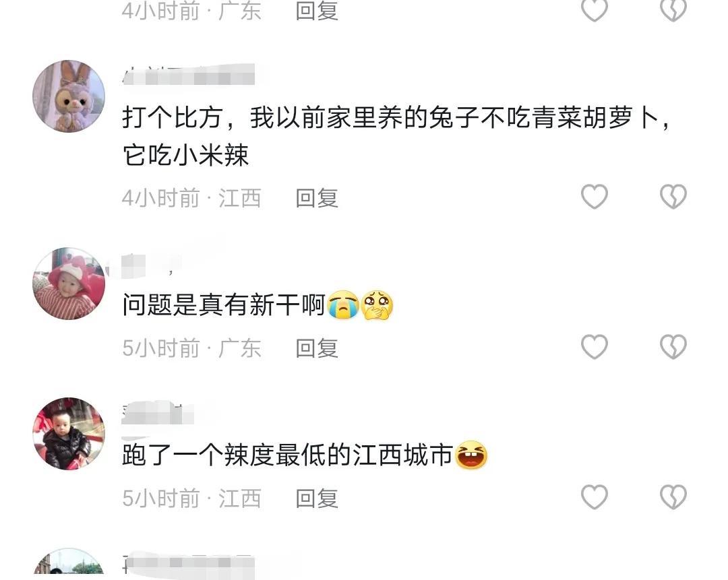Reply to the 5小时前 广东 comment

317,348
